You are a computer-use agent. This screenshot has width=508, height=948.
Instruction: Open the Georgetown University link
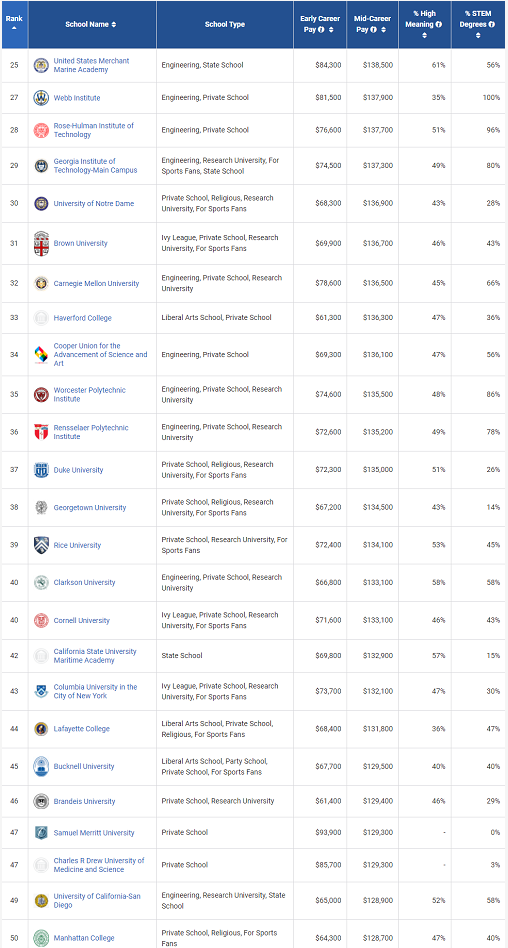coord(90,508)
